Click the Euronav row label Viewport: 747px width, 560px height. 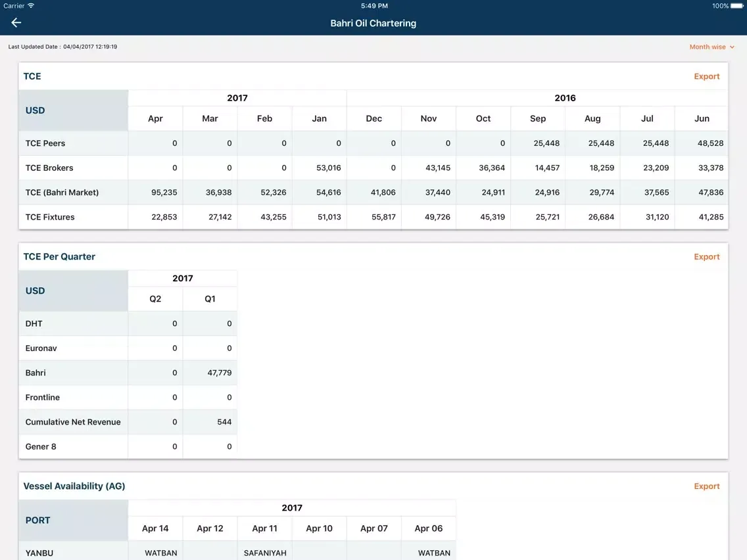click(41, 348)
